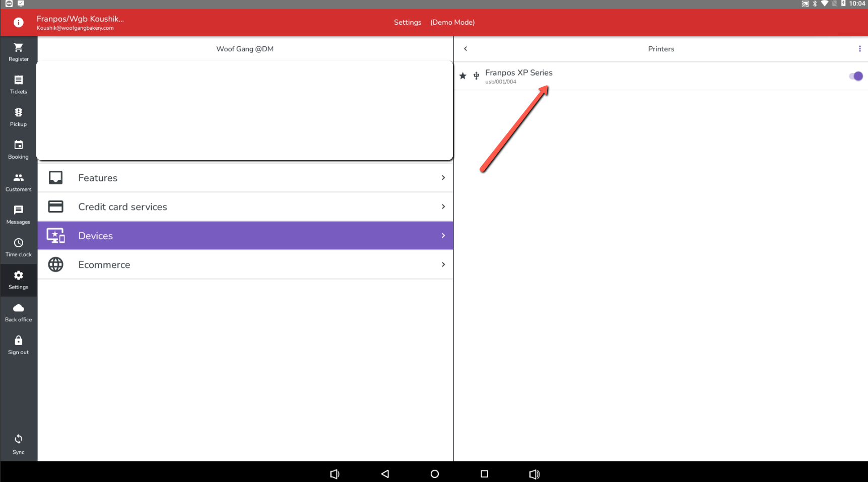Open the Register cart icon
This screenshot has height=482, width=868.
click(19, 48)
